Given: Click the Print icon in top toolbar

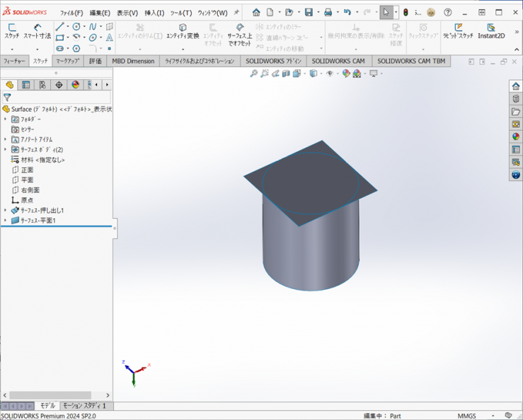Looking at the screenshot, I should pos(328,12).
